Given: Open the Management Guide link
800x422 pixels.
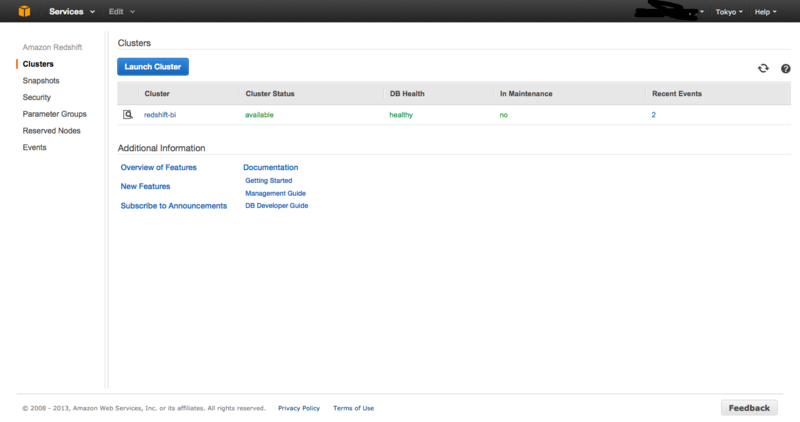Looking at the screenshot, I should click(276, 193).
